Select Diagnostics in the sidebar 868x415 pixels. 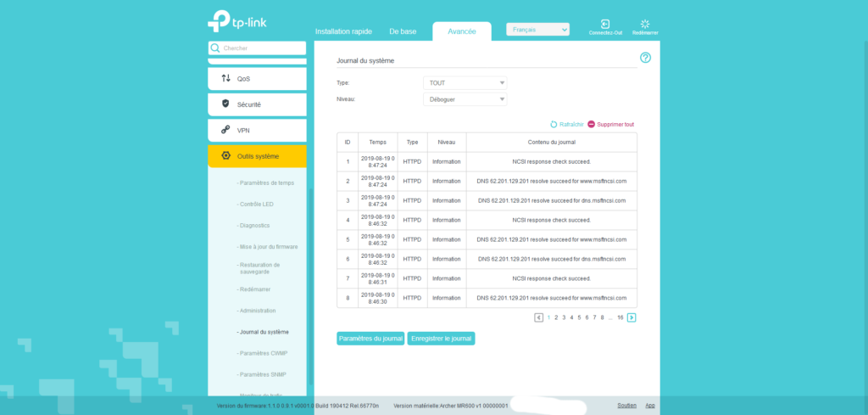[254, 225]
